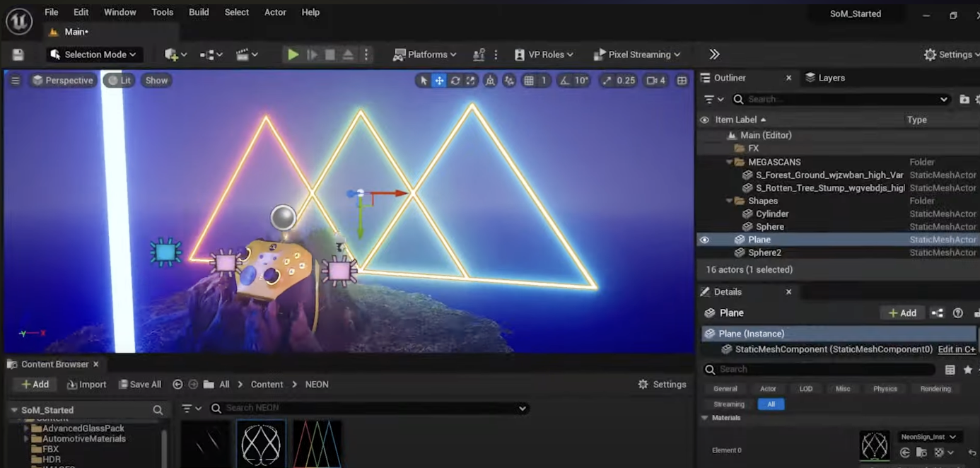Image resolution: width=980 pixels, height=468 pixels.
Task: Click the create new folder icon in Outliner
Action: click(964, 100)
